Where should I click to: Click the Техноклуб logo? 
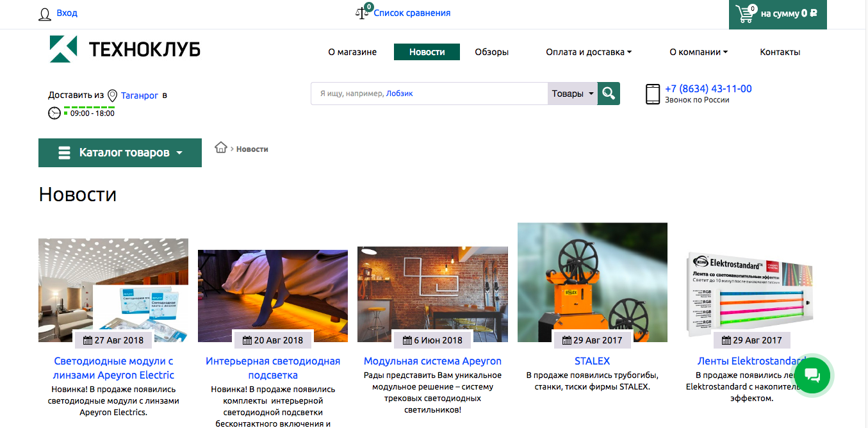(x=125, y=49)
